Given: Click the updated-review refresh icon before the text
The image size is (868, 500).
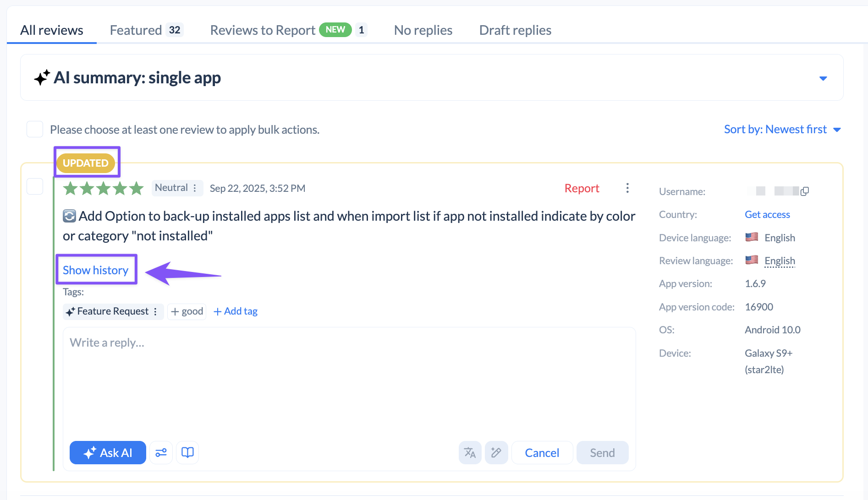Looking at the screenshot, I should click(69, 216).
